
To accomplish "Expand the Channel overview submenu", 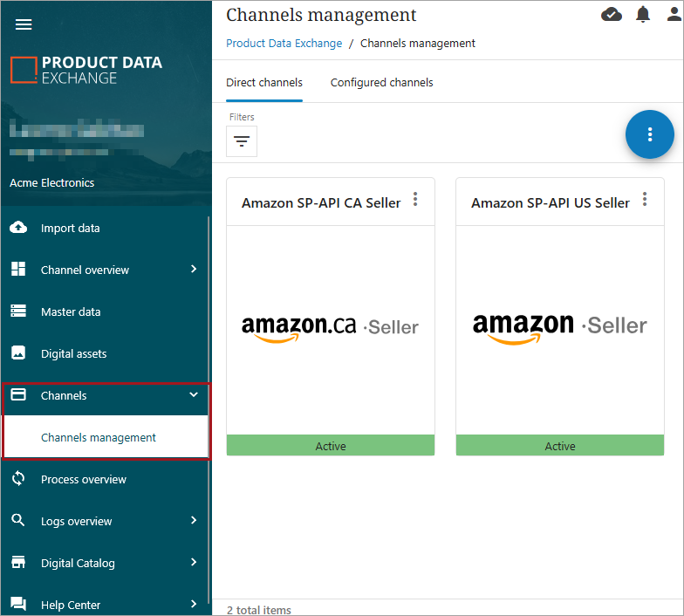I will pos(194,270).
